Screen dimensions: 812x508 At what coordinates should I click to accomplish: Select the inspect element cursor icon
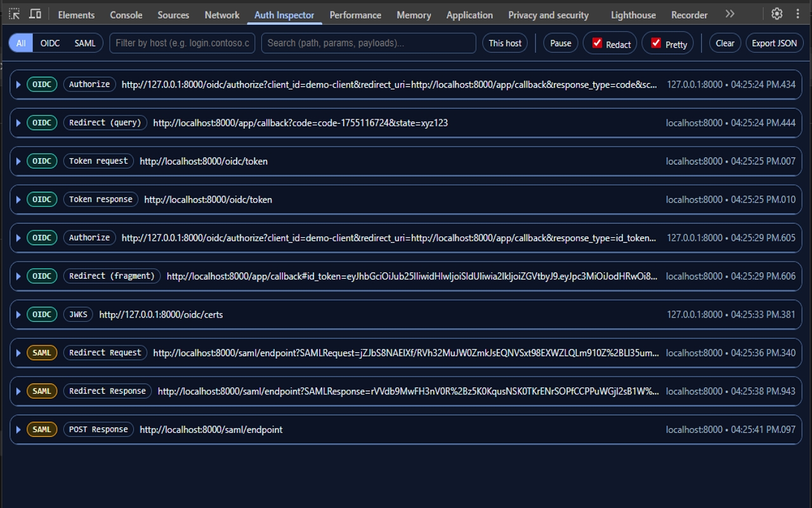click(x=13, y=13)
